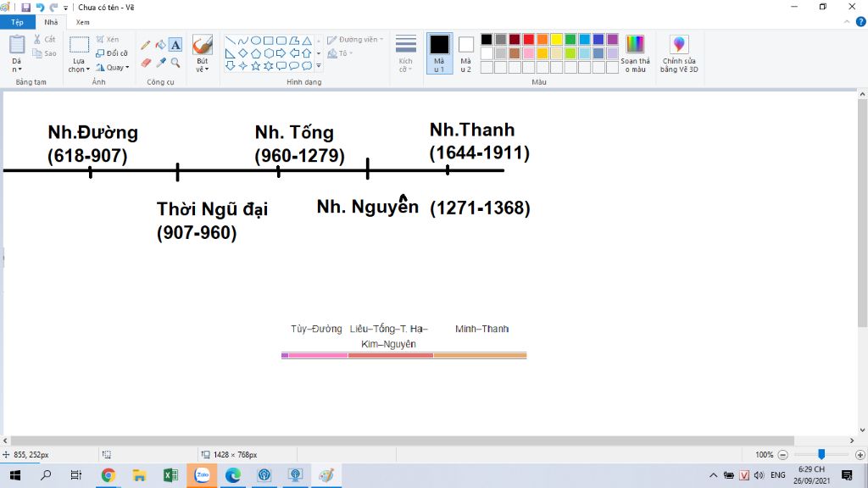The image size is (868, 488).
Task: Choose the right arrow shape
Action: [281, 53]
